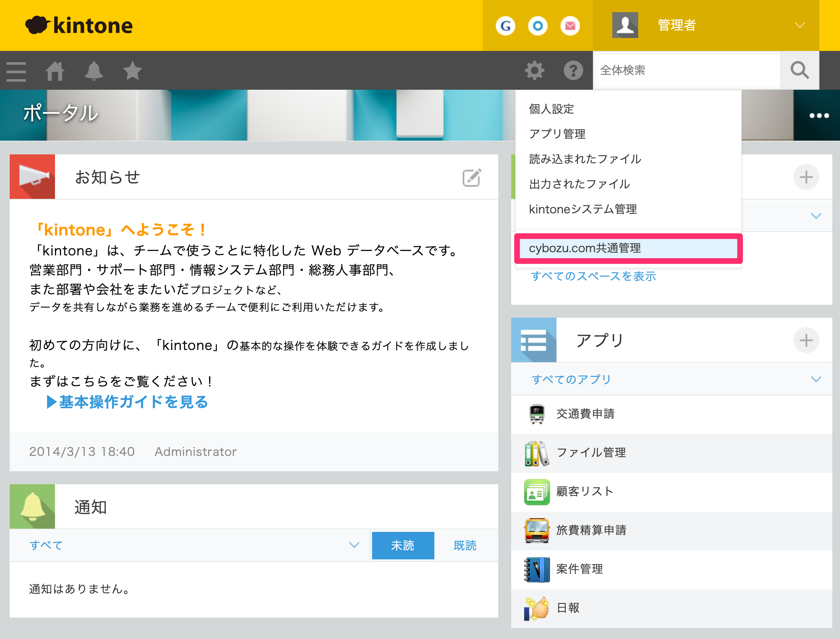Go to portal with the home icon
Image resolution: width=840 pixels, height=639 pixels.
55,71
